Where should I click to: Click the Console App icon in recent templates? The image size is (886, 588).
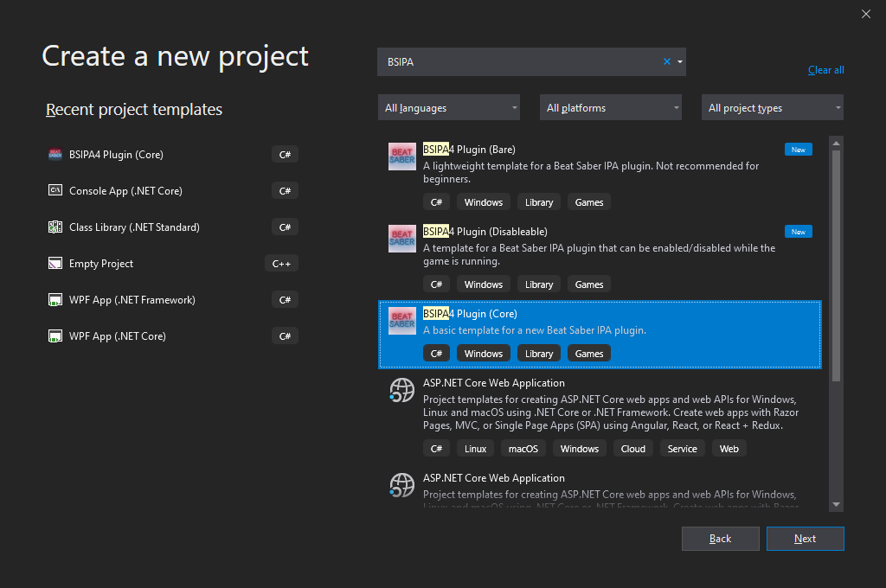coord(55,190)
